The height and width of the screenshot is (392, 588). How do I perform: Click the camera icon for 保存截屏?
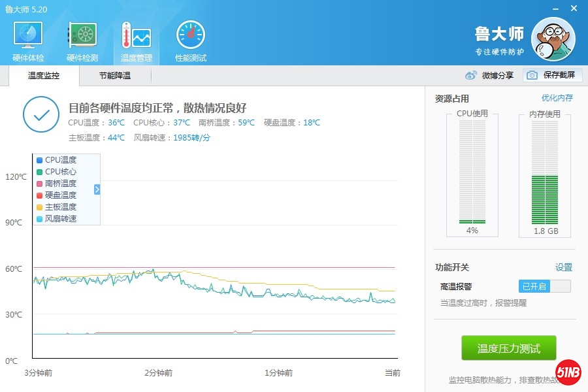(532, 76)
